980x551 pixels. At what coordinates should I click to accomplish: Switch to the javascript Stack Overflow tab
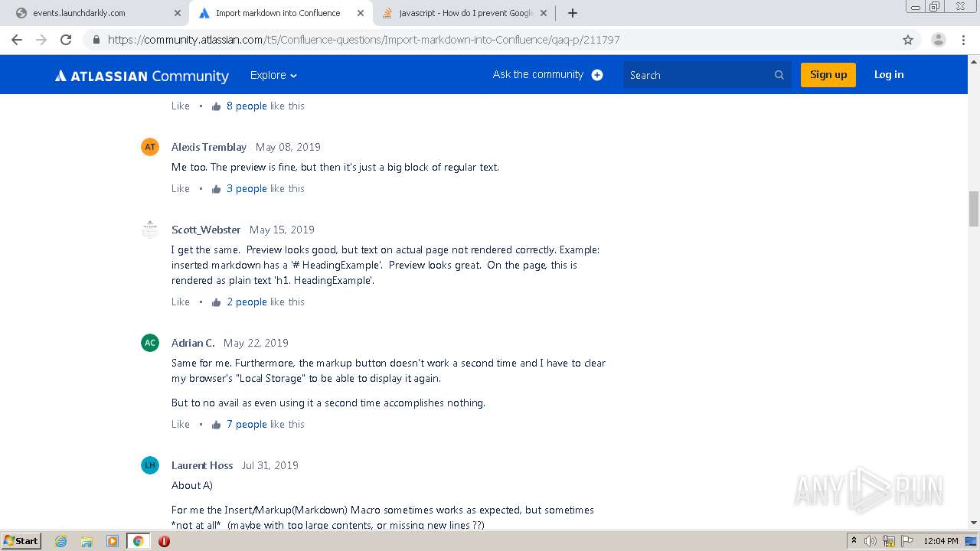[x=463, y=13]
